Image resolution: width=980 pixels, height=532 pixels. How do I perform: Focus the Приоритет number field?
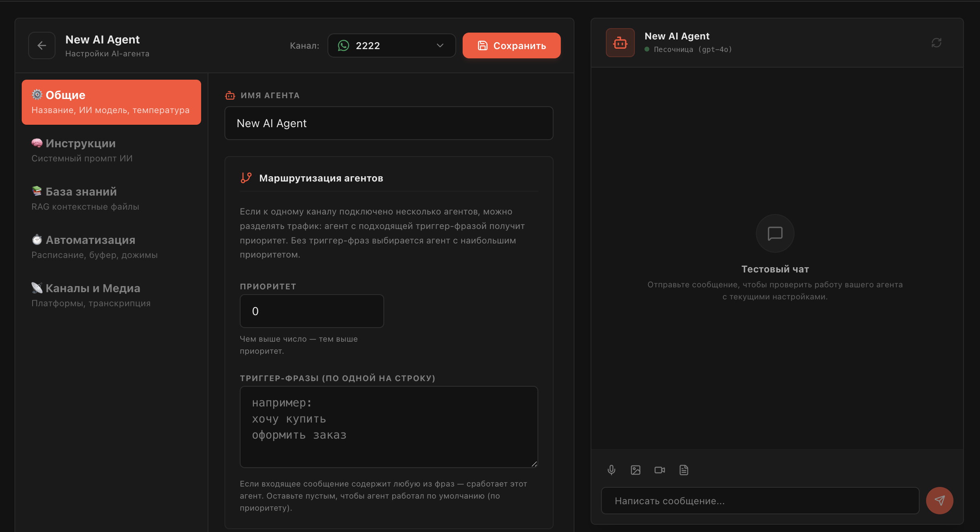pos(312,311)
